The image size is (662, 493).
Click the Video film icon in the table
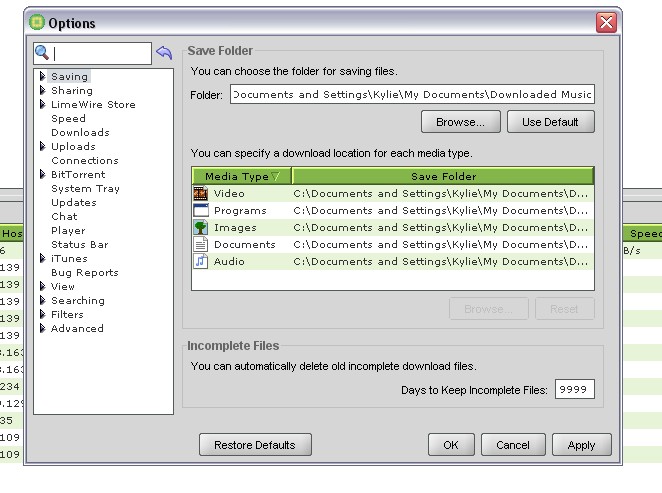pos(201,193)
